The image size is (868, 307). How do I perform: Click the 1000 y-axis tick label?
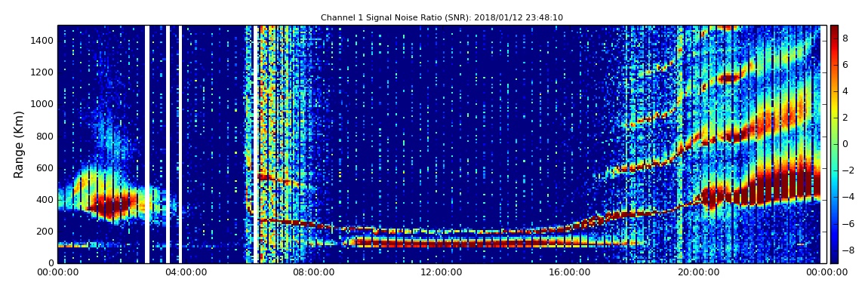coord(43,104)
